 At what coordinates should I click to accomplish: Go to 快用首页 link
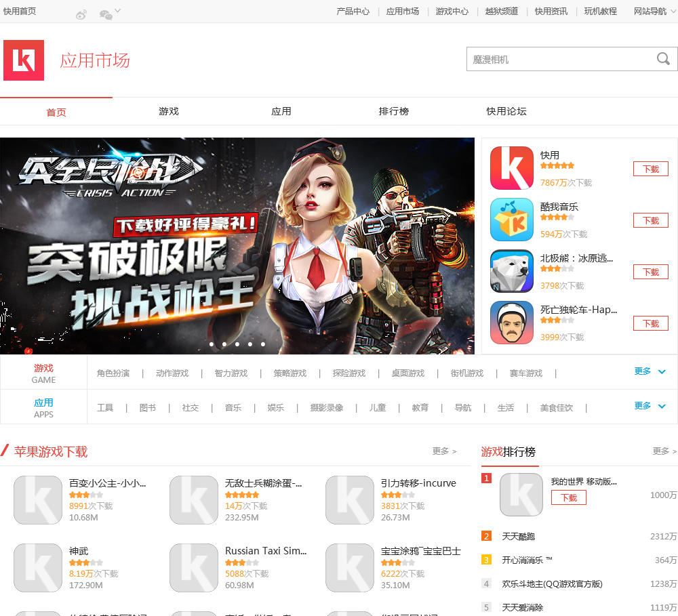coord(20,12)
